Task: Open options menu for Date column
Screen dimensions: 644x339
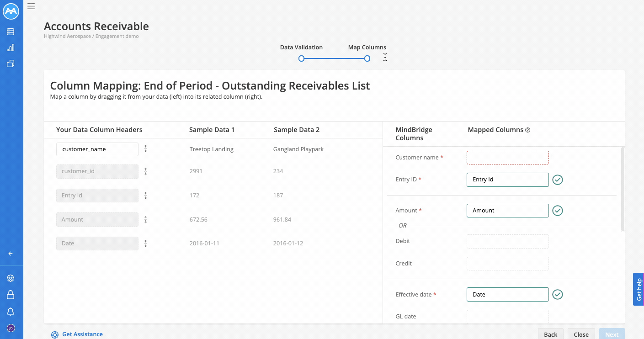Action: coord(145,243)
